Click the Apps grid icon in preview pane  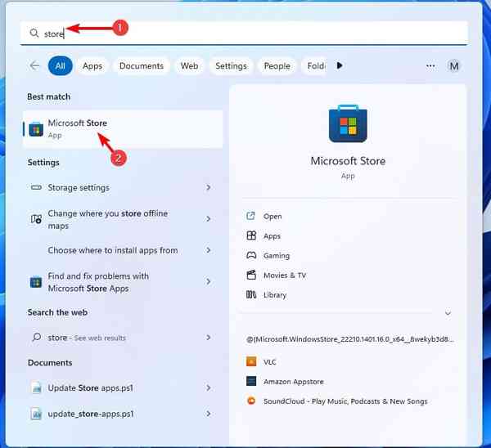point(251,235)
